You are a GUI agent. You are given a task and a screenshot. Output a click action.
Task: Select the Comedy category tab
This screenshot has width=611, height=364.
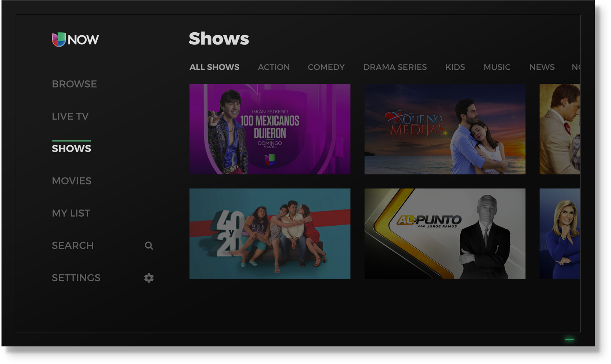point(326,67)
